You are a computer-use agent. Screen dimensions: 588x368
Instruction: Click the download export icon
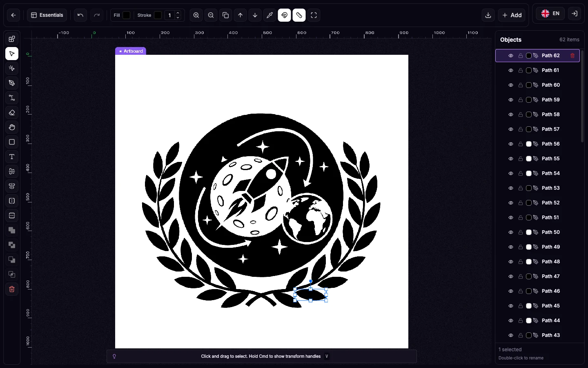488,15
